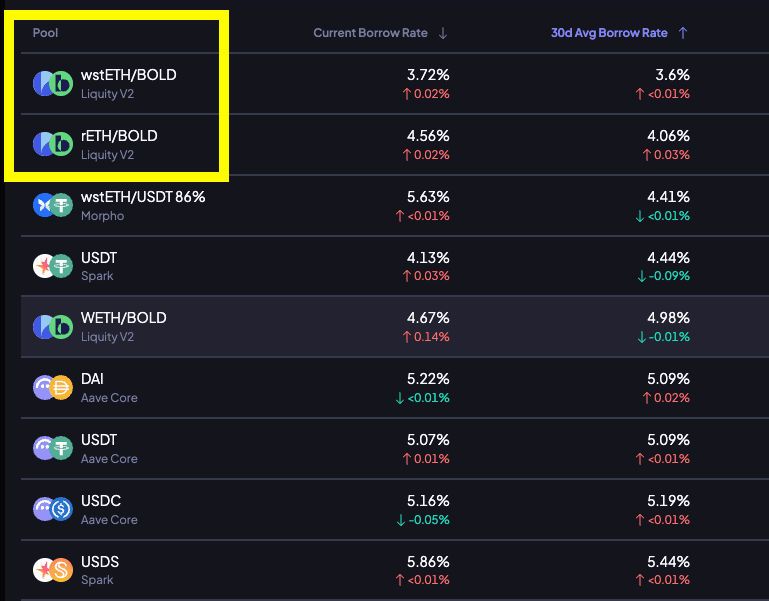Click the -0.01% change under 4.98%
769x601 pixels.
pos(664,337)
